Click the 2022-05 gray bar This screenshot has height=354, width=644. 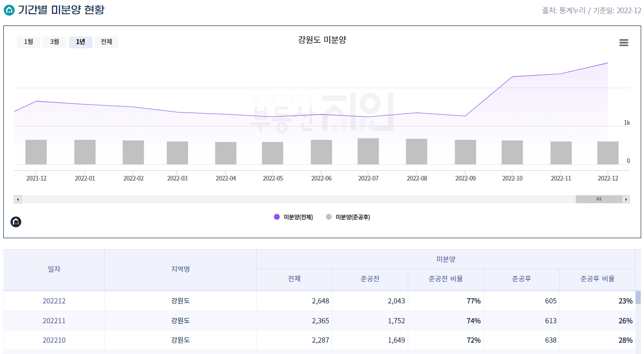(273, 154)
